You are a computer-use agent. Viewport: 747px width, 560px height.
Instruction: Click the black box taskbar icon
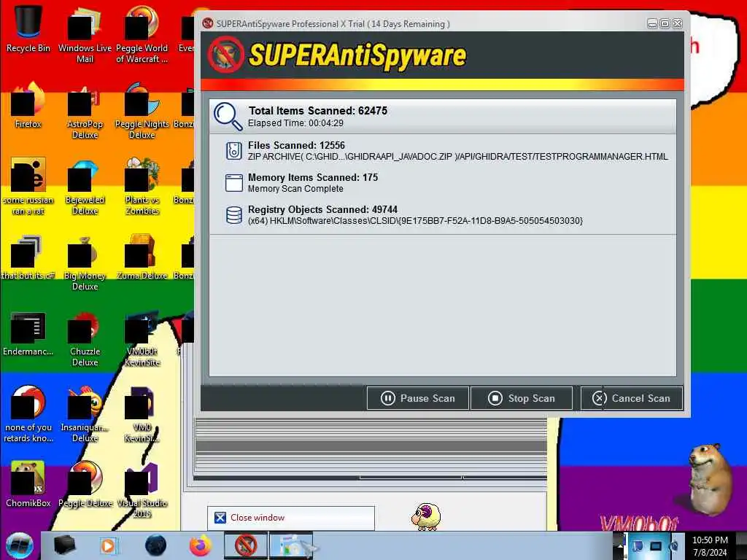click(65, 545)
